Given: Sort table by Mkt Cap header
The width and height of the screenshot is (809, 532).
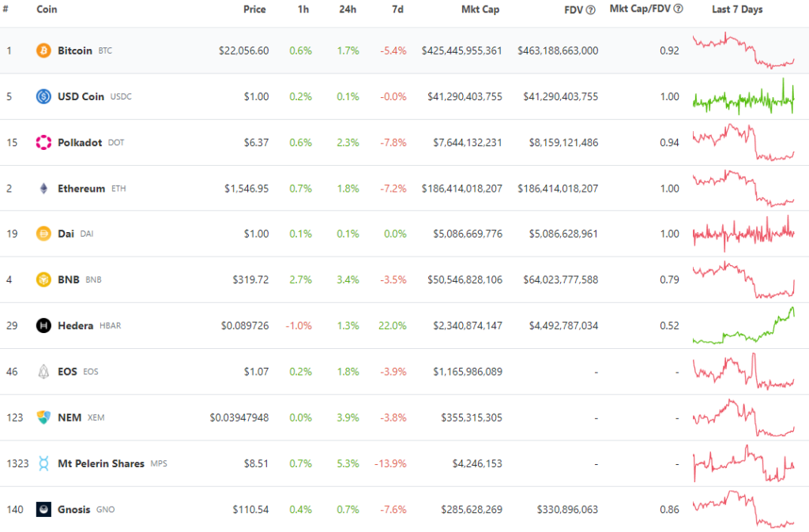Looking at the screenshot, I should point(480,9).
